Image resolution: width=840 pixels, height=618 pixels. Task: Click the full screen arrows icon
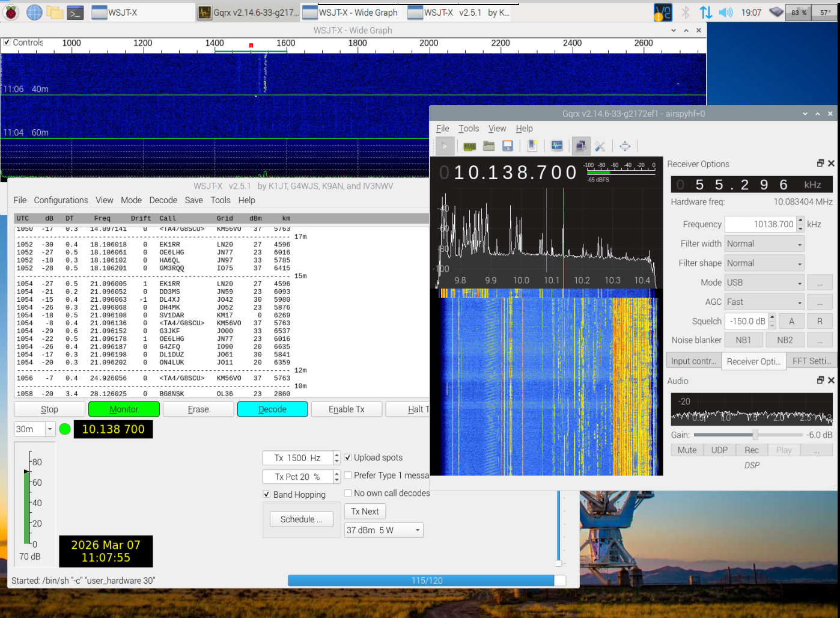coord(625,146)
